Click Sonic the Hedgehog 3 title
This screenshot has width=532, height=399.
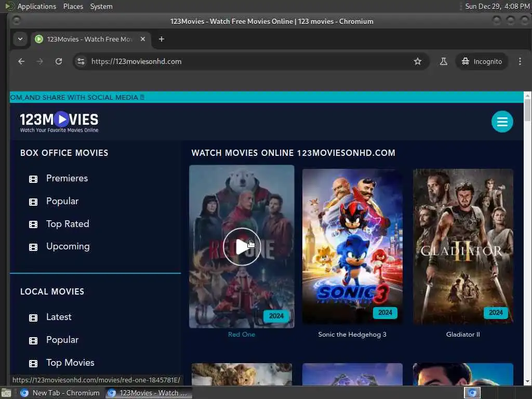tap(352, 335)
